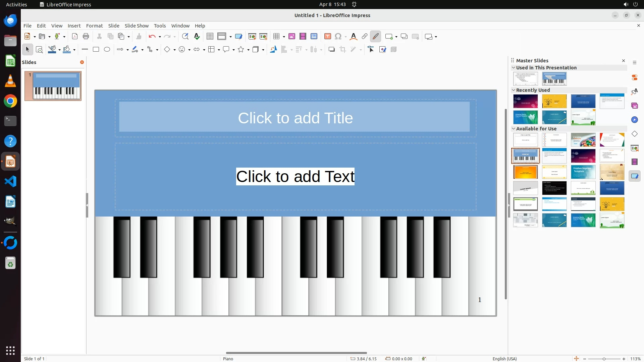
Task: Click the Insert Audio or Video icon
Action: [303, 37]
